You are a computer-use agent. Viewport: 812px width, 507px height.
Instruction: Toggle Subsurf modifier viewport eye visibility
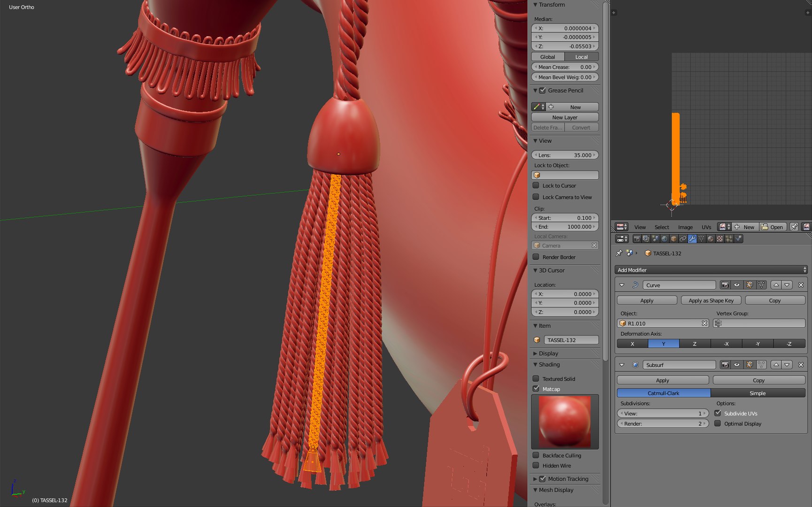click(x=737, y=365)
